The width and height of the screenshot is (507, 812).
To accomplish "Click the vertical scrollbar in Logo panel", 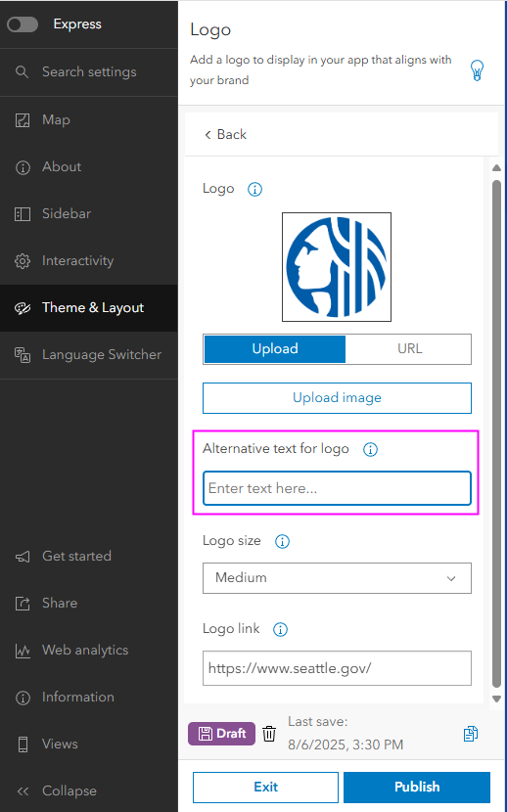I will 496,434.
